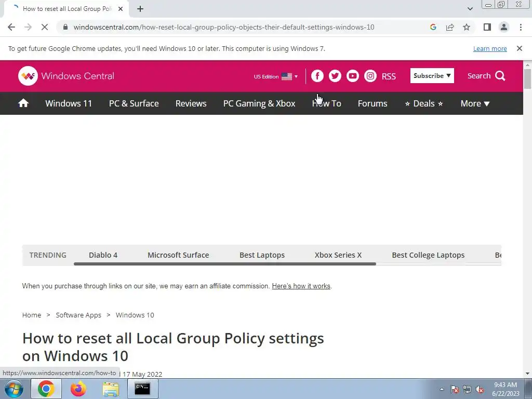Viewport: 532px width, 399px height.
Task: Dismiss the Chrome update notification bar
Action: coord(520,48)
